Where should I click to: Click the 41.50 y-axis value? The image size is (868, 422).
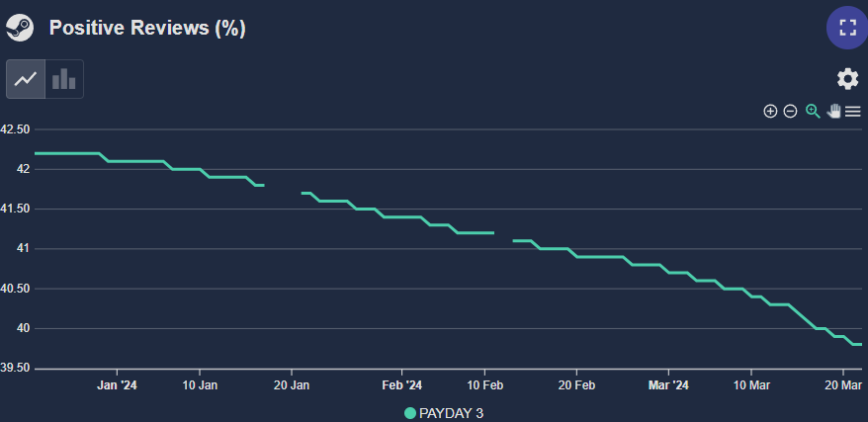(x=15, y=210)
